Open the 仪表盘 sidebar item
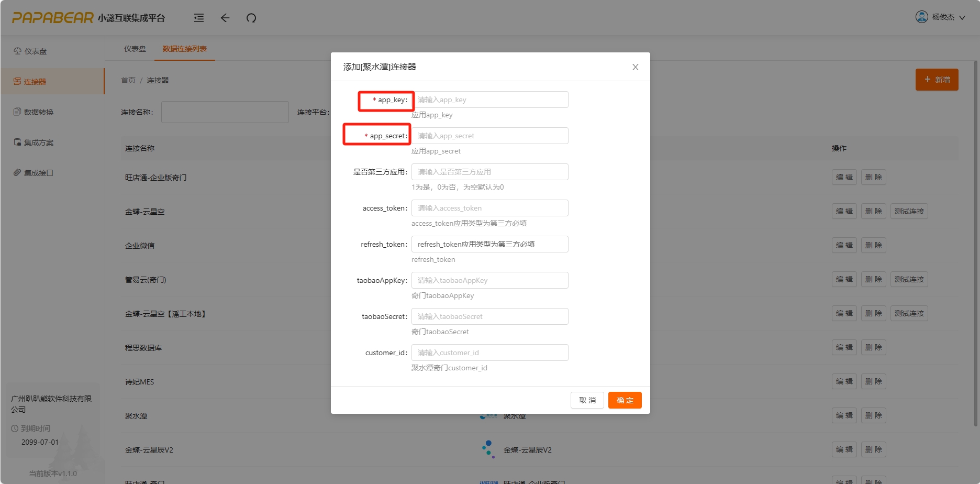The height and width of the screenshot is (484, 980). click(x=36, y=51)
